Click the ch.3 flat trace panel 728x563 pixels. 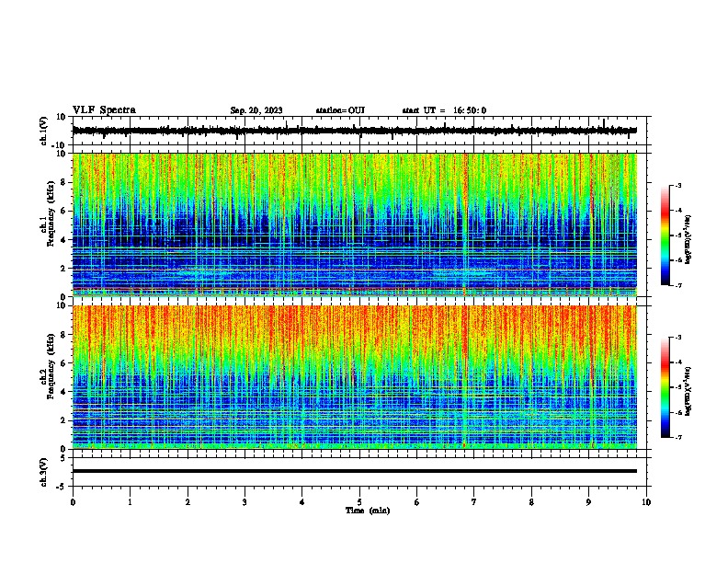[359, 472]
